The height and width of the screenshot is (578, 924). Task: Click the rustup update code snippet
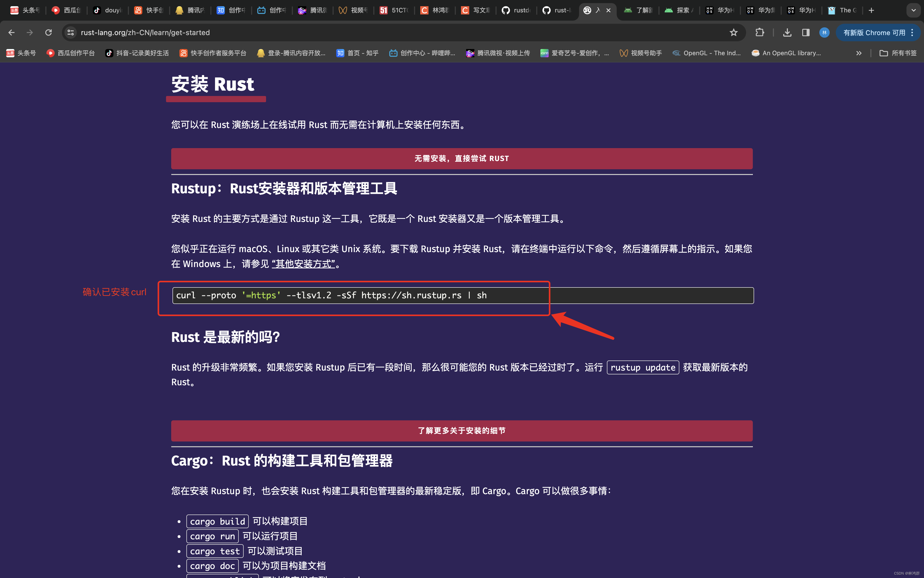coord(643,367)
